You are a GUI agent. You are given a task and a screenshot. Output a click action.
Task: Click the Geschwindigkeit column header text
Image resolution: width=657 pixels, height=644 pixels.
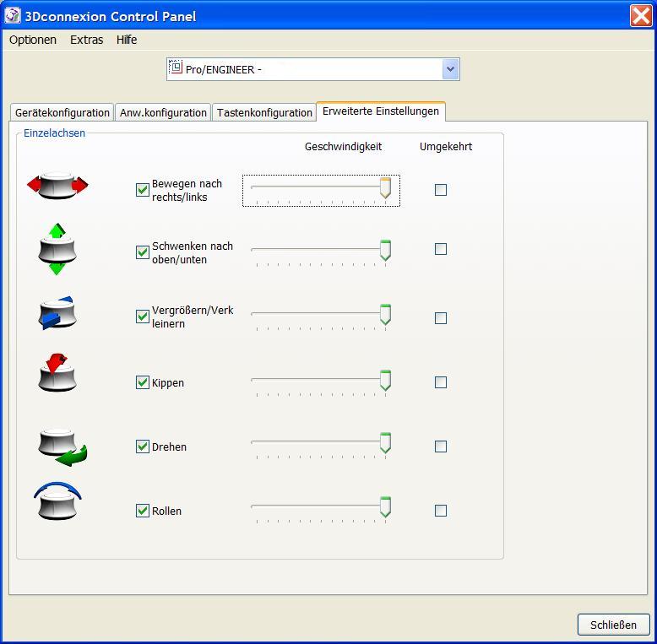pyautogui.click(x=343, y=147)
